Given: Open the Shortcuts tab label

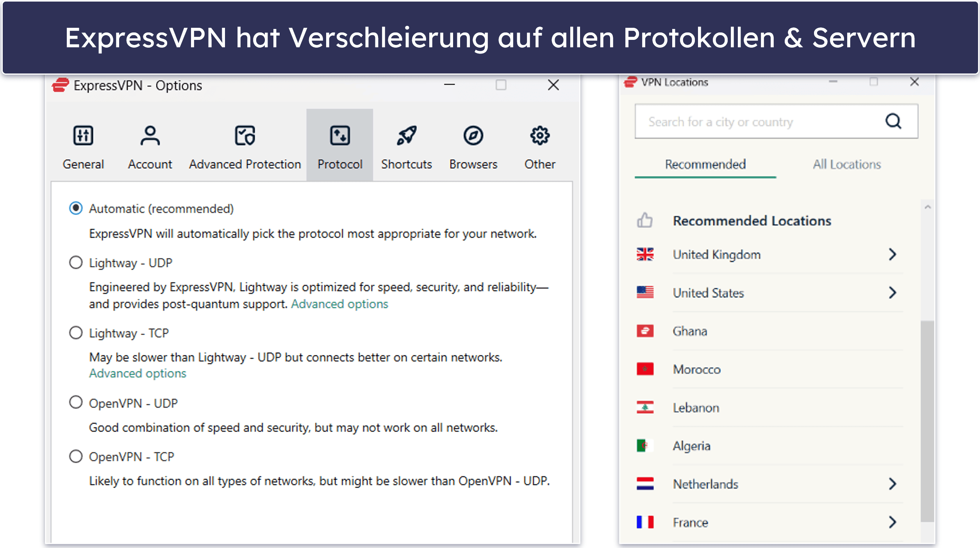Looking at the screenshot, I should [407, 165].
